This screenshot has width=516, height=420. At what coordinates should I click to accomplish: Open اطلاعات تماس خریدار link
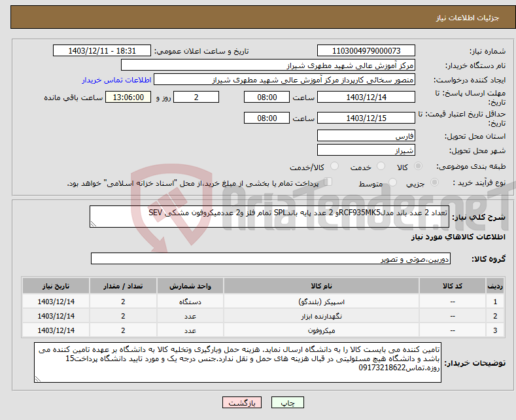pos(116,80)
